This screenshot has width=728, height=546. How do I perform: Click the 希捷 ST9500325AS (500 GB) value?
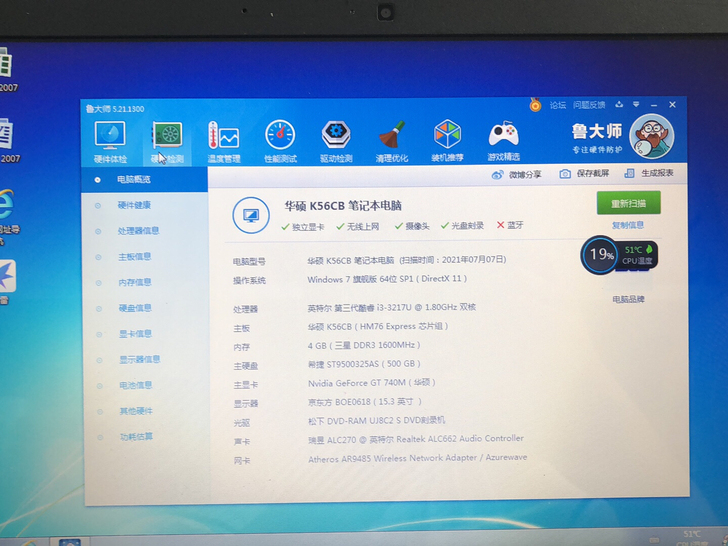click(x=364, y=364)
